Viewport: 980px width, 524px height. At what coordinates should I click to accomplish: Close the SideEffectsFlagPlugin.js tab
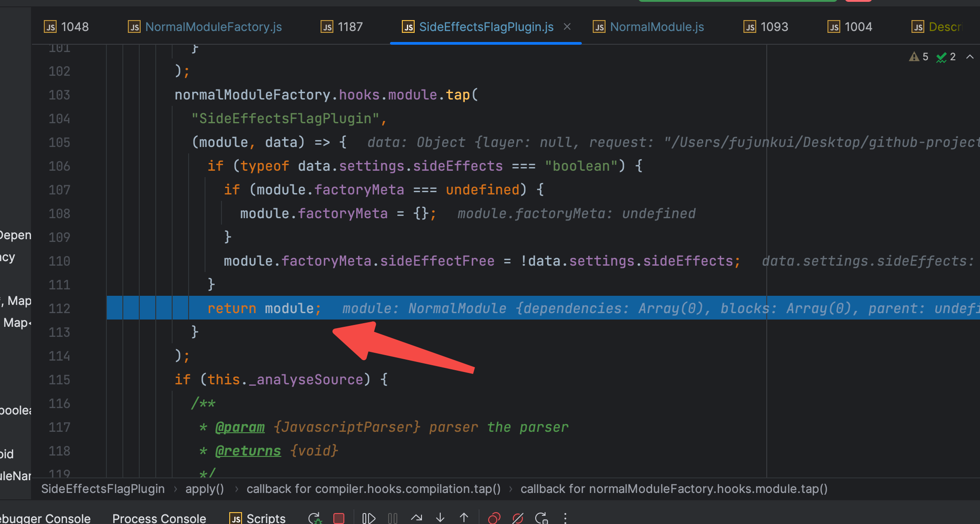tap(567, 26)
